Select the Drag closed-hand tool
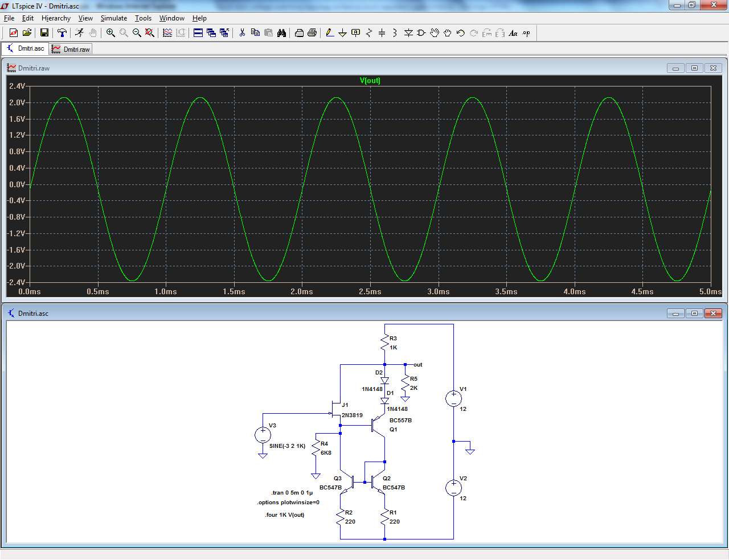The width and height of the screenshot is (729, 560). [448, 33]
